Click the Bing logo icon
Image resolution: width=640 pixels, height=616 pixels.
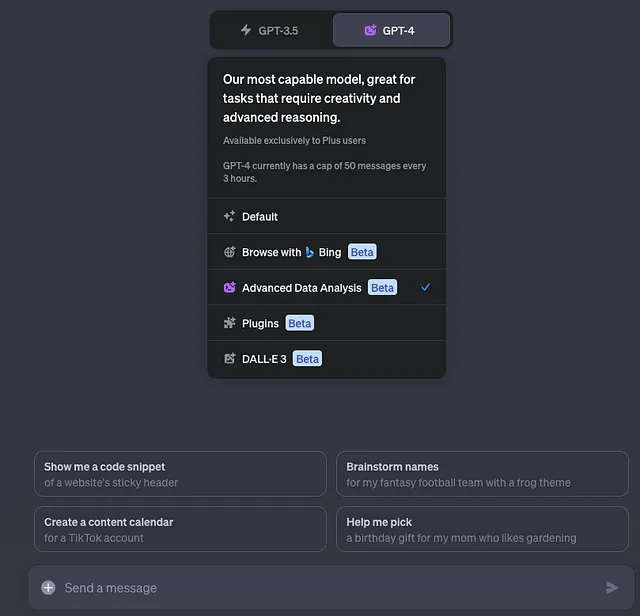310,252
